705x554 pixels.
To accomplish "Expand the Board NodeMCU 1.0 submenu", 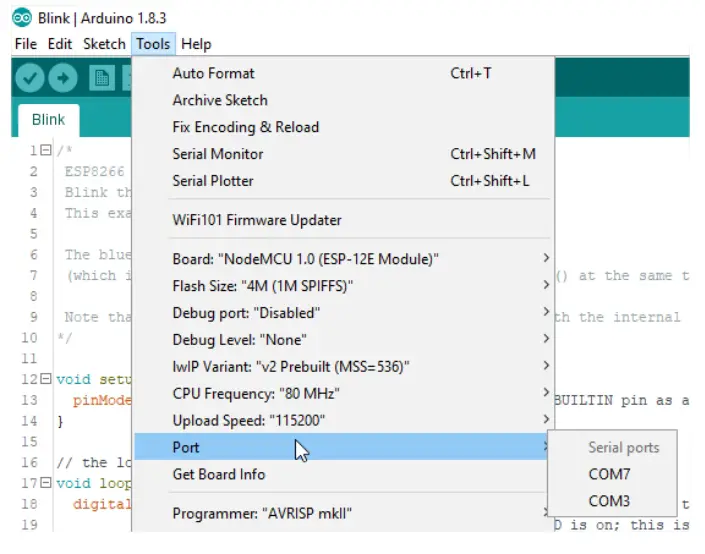I will point(344,259).
